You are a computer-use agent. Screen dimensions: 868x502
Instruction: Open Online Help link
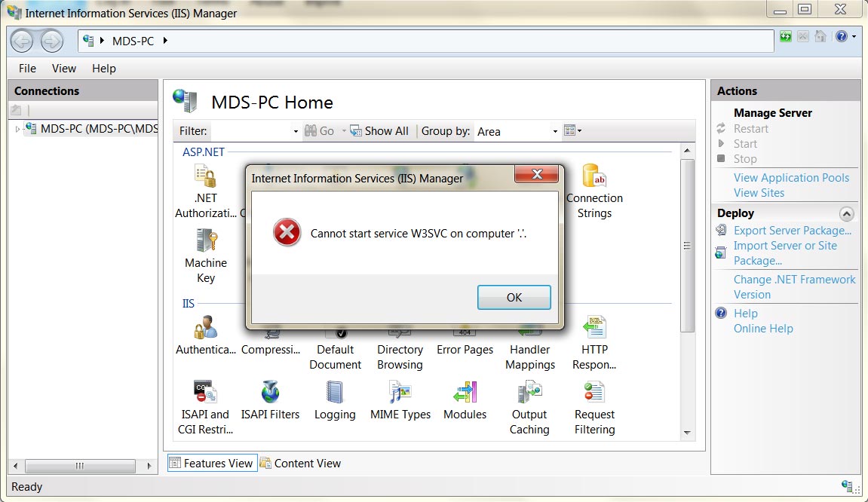pos(763,329)
